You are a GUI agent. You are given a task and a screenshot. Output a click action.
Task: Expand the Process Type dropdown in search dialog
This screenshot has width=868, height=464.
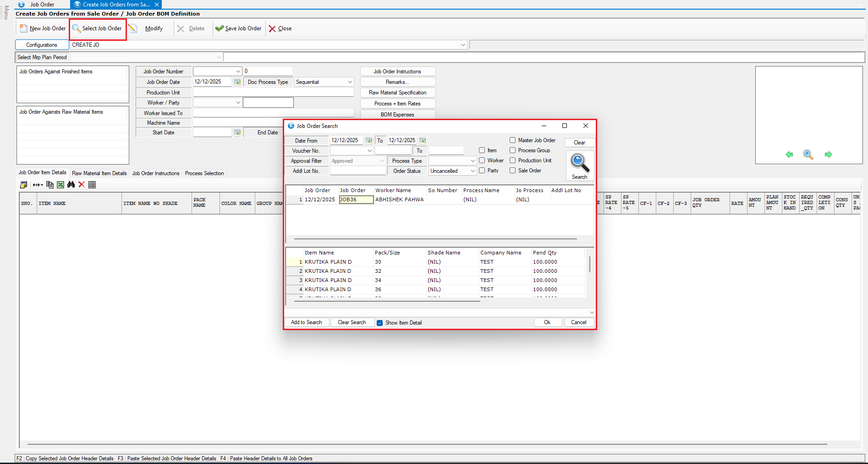pyautogui.click(x=472, y=161)
